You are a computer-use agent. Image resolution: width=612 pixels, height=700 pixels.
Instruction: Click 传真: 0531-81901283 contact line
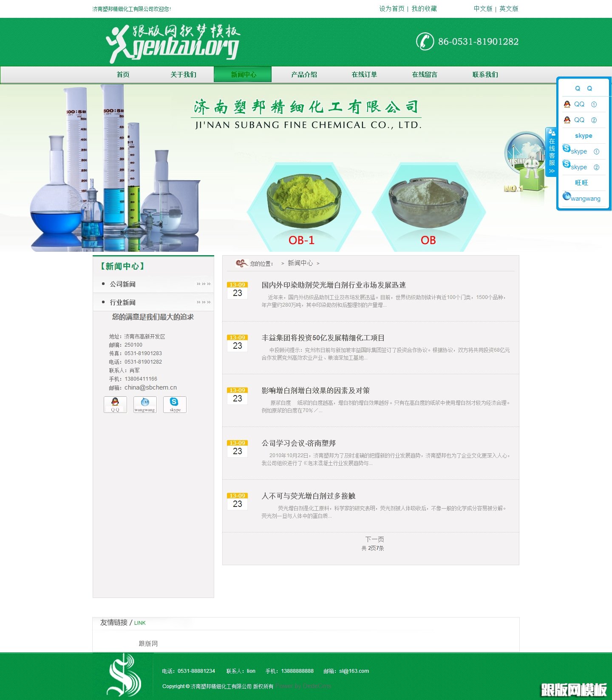pyautogui.click(x=136, y=353)
